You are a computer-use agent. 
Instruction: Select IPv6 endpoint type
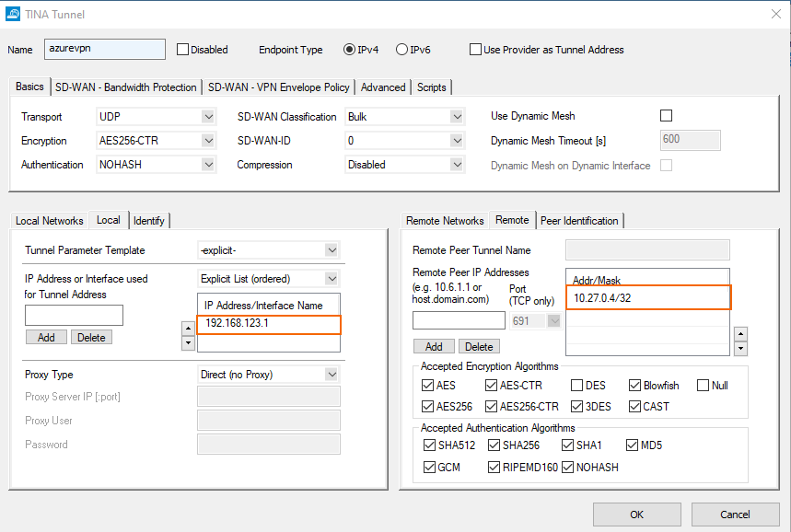click(401, 50)
